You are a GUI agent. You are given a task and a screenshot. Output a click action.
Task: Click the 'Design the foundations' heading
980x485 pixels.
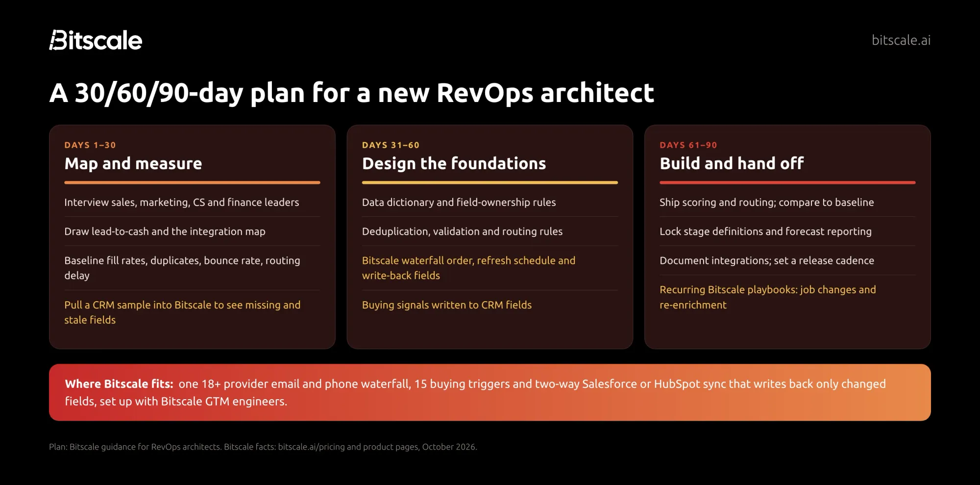(454, 163)
